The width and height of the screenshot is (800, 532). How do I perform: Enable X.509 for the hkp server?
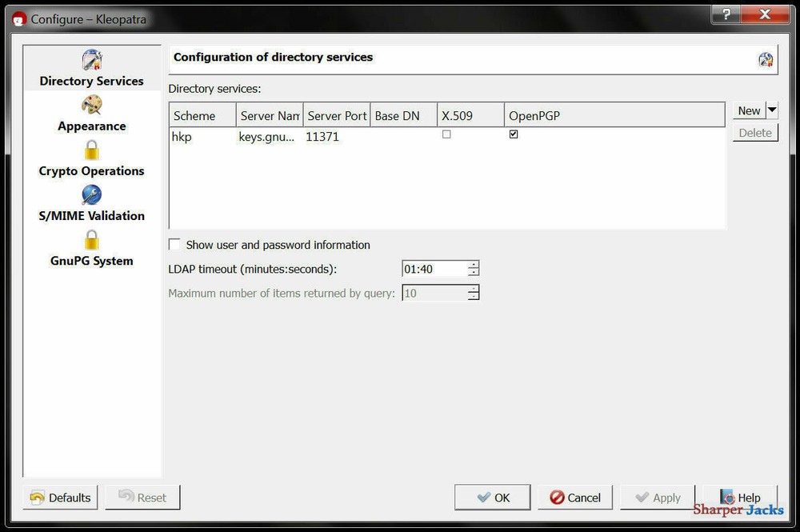[x=446, y=134]
